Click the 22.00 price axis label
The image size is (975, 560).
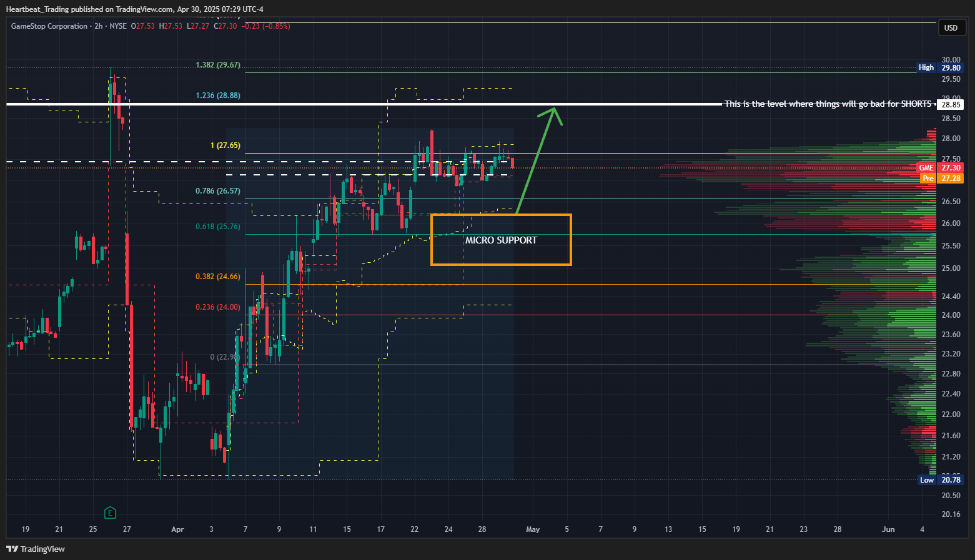tap(951, 415)
